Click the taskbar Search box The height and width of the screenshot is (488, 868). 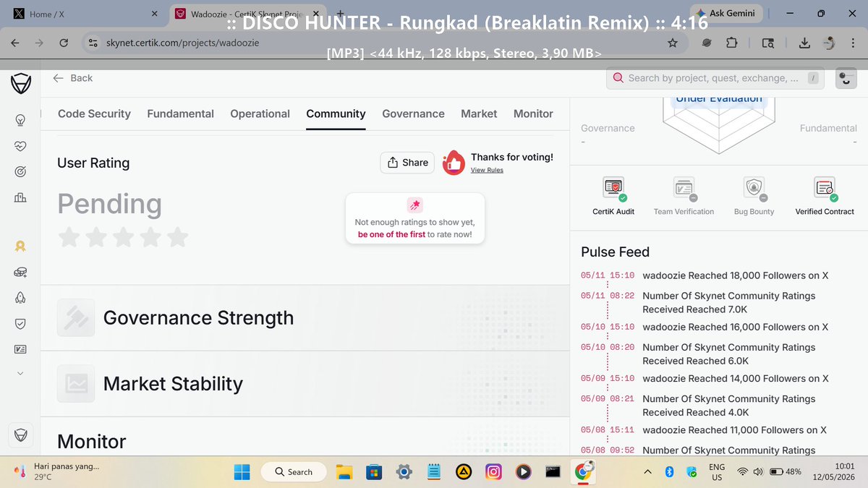click(x=294, y=472)
